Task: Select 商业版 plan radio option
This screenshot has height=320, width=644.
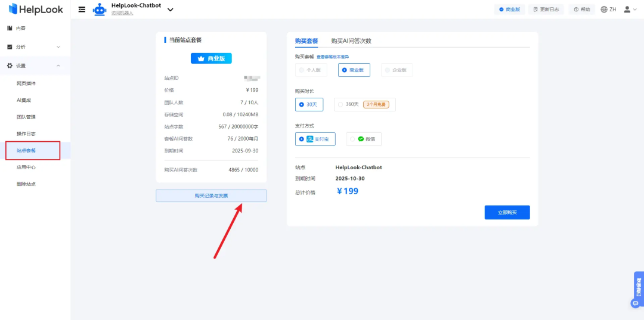Action: tap(354, 70)
